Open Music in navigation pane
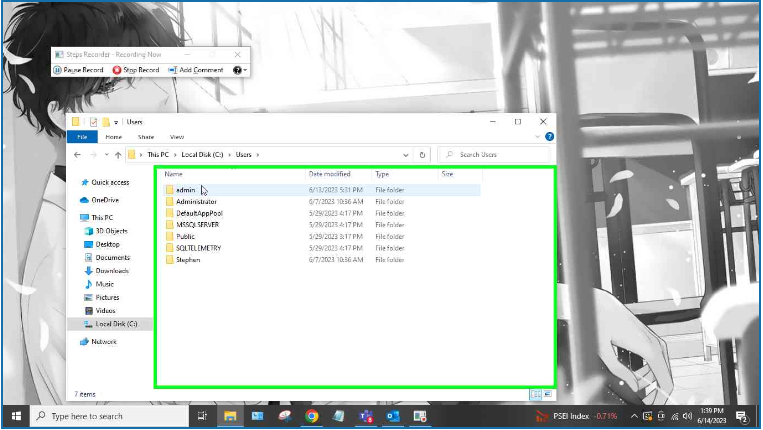The width and height of the screenshot is (763, 430). (x=104, y=284)
